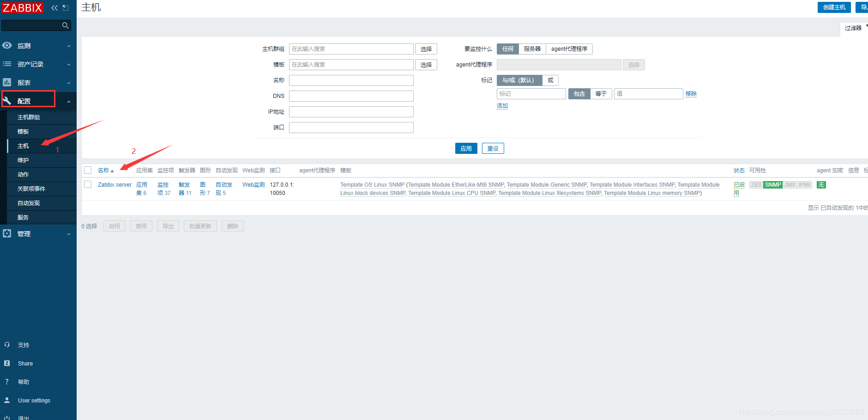Sort hosts by 名称 column

[x=105, y=170]
